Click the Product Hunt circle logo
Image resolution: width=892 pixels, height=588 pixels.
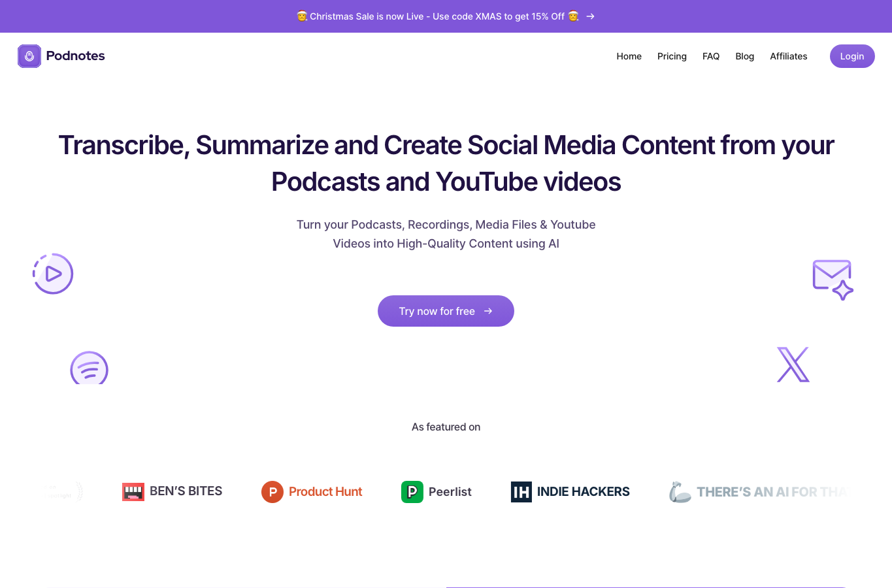[273, 492]
